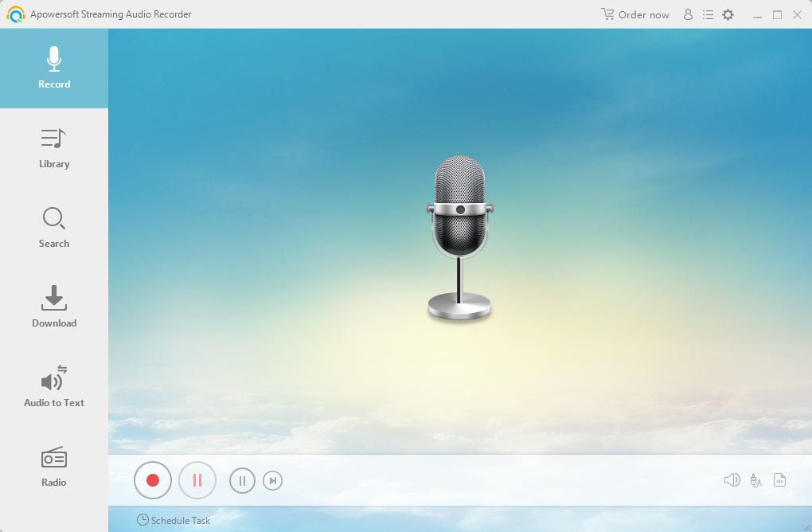The height and width of the screenshot is (532, 812).
Task: Open the Radio section
Action: point(54,467)
